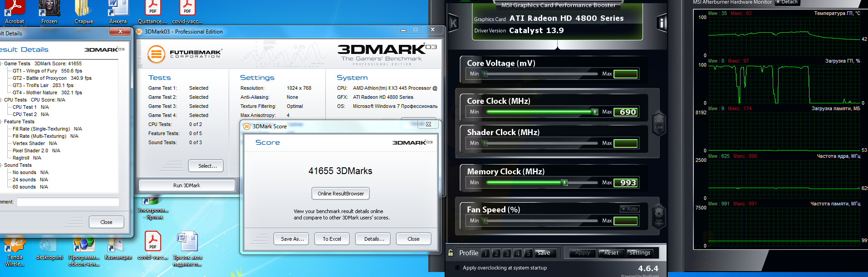This screenshot has height=277, width=868.
Task: Click the Afterburner Apply button
Action: click(583, 253)
